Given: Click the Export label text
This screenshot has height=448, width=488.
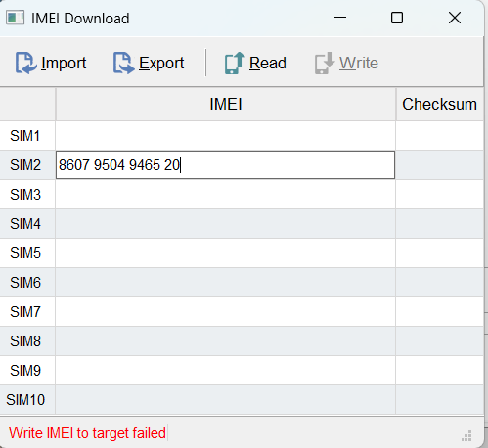Looking at the screenshot, I should click(x=161, y=63).
